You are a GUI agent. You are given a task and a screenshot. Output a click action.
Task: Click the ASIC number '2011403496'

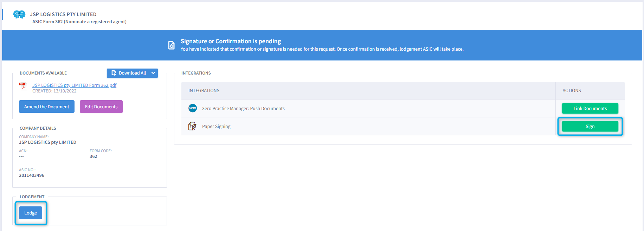pos(32,175)
